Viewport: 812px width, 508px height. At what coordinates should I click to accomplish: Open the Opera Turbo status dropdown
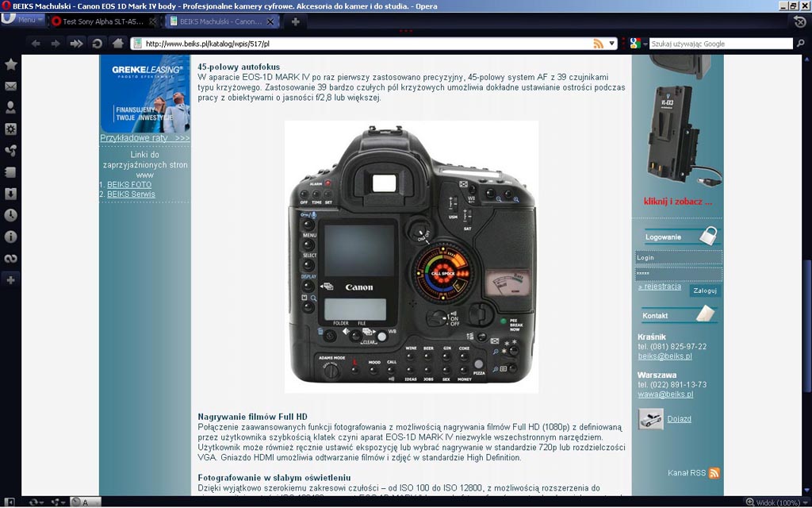coord(85,502)
